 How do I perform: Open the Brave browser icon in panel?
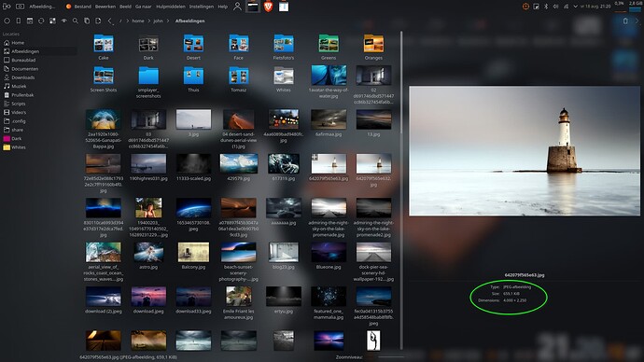(268, 7)
